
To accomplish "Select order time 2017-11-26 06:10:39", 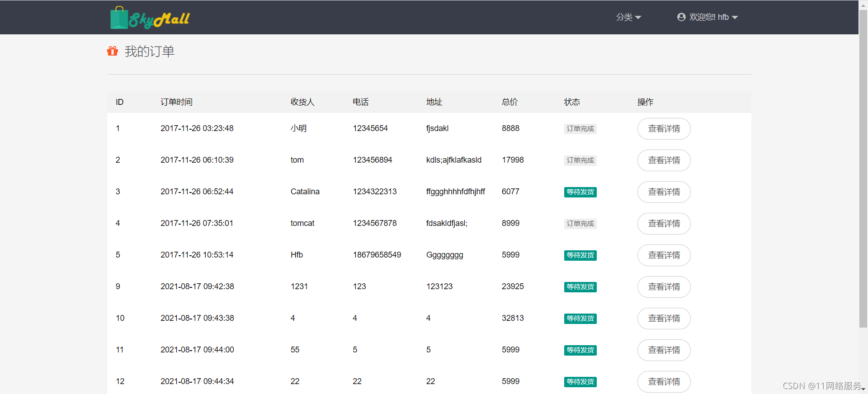I will [197, 160].
